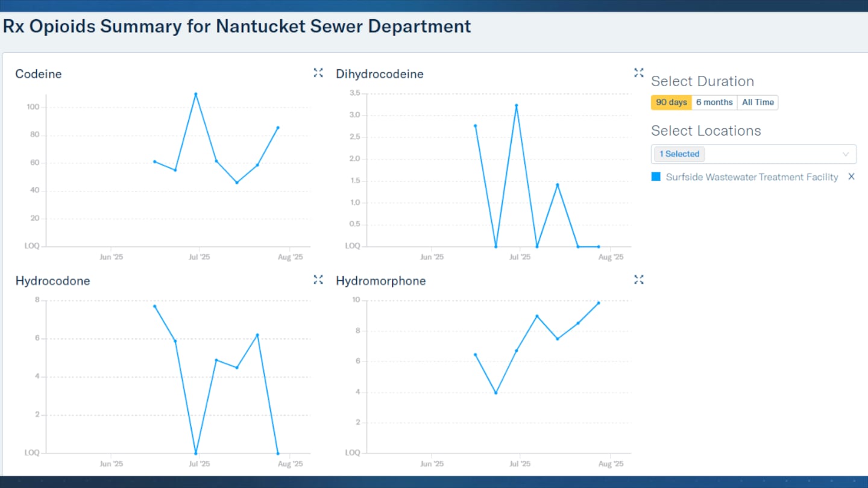868x488 pixels.
Task: Click the Dihydrocodeine peak point near Jul '25
Action: [x=517, y=105]
